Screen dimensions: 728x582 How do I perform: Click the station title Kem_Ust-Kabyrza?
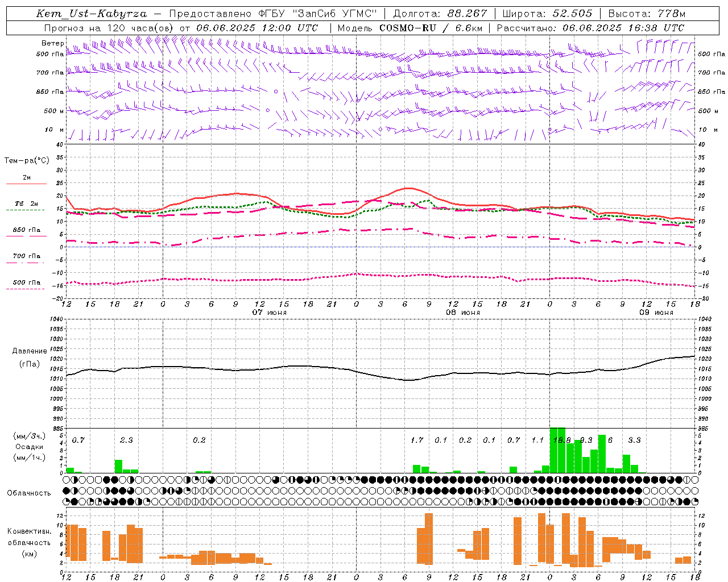[x=91, y=14]
